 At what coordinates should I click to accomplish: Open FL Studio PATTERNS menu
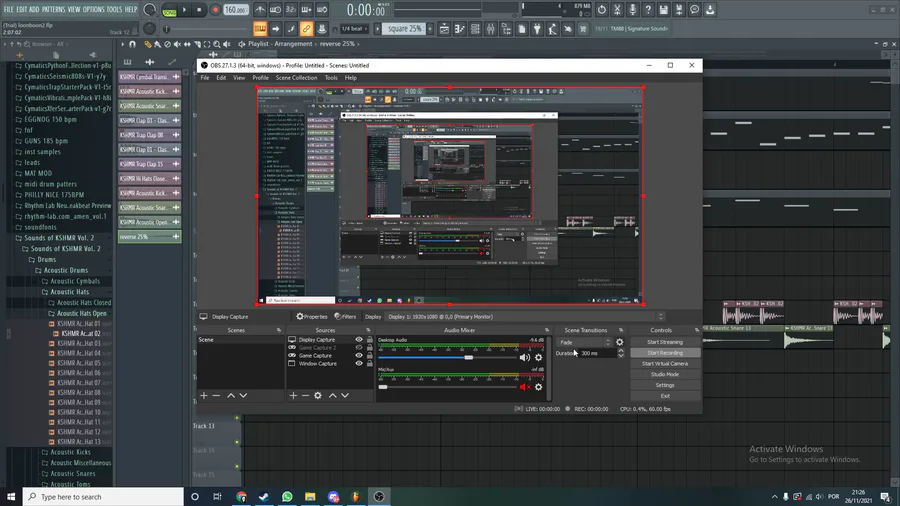pyautogui.click(x=53, y=9)
